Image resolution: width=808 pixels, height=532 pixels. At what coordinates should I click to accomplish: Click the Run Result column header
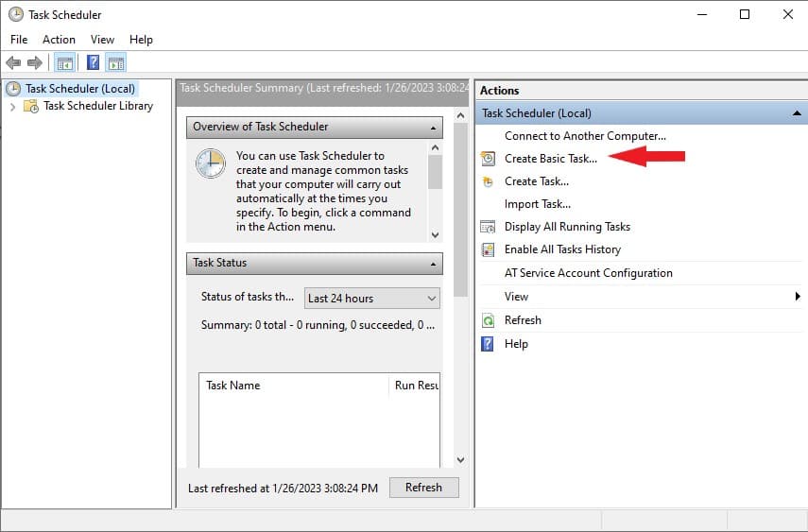(415, 386)
